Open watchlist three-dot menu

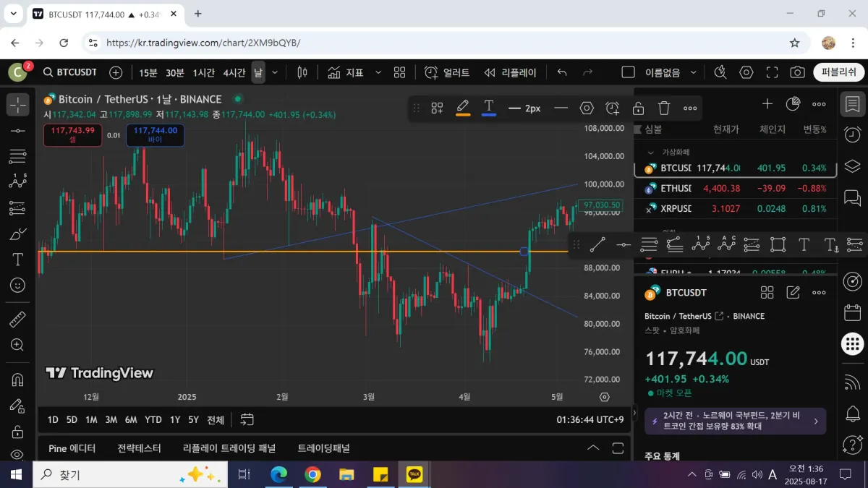pos(819,104)
